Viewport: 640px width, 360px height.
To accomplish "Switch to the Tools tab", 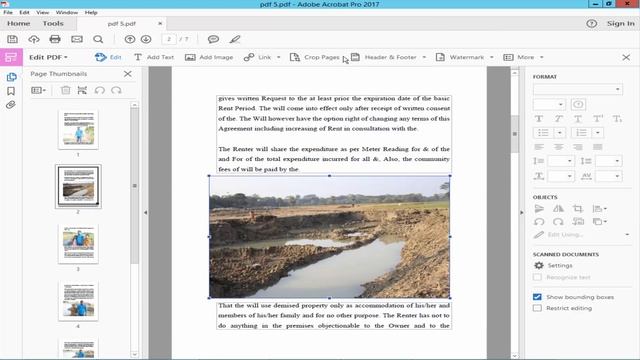I will [x=53, y=24].
